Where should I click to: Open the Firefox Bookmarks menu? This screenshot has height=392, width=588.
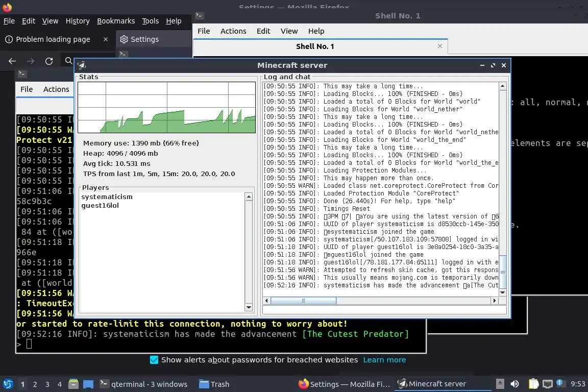(116, 21)
